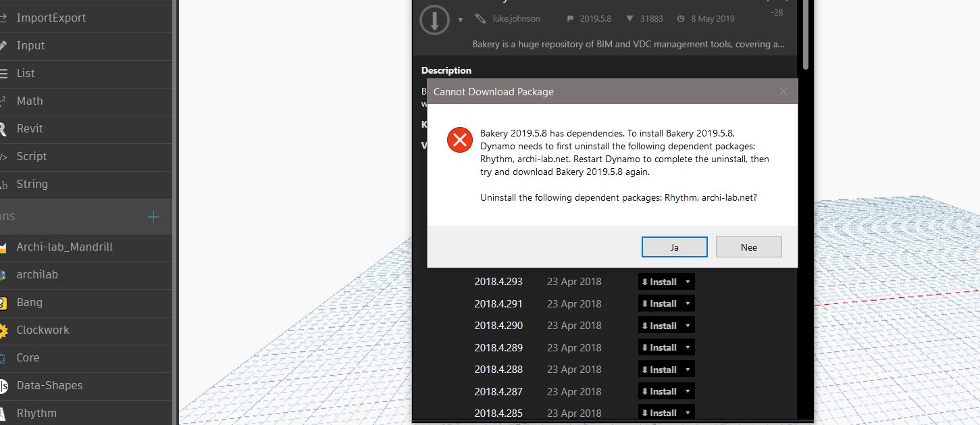980x425 pixels.
Task: Expand Input library category
Action: (x=86, y=46)
